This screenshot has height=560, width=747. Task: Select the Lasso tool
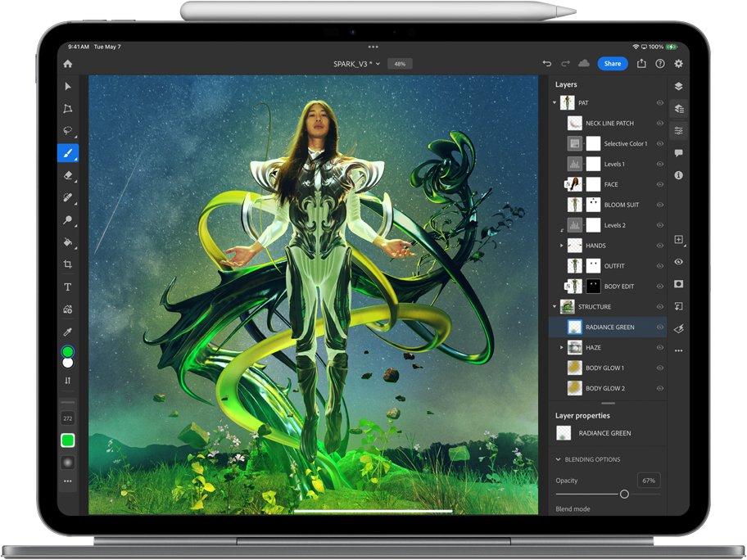[68, 130]
